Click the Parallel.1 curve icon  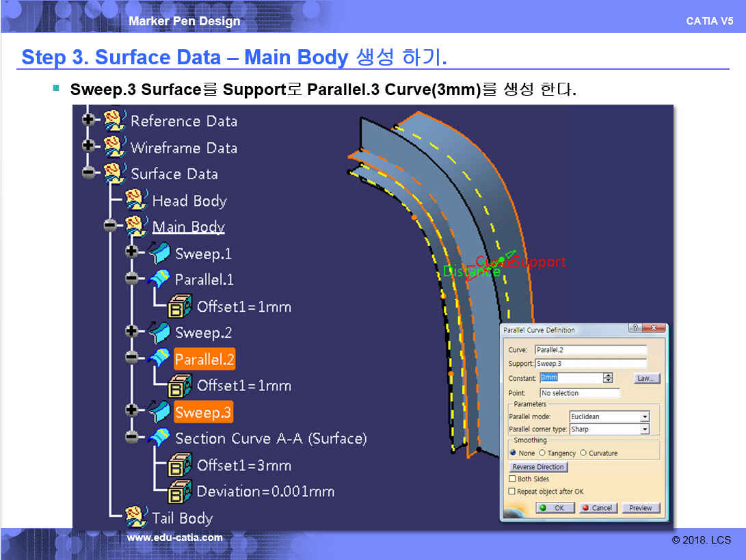pyautogui.click(x=159, y=280)
